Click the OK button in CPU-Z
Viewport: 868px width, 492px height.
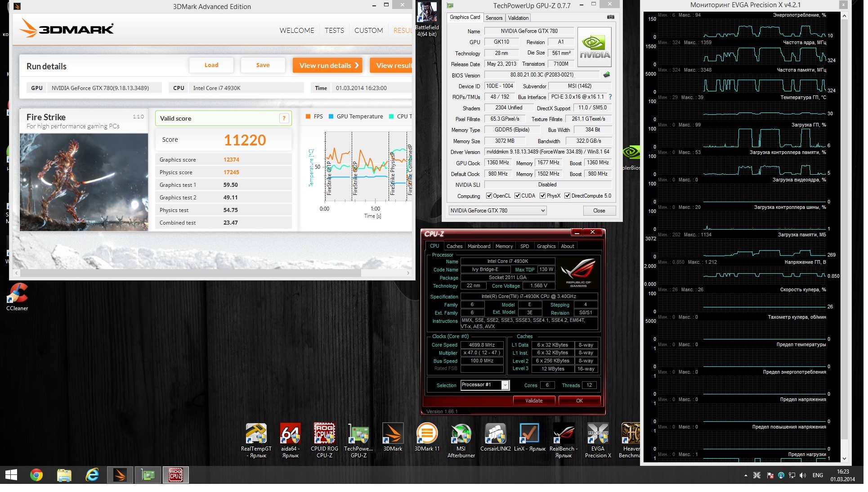579,401
